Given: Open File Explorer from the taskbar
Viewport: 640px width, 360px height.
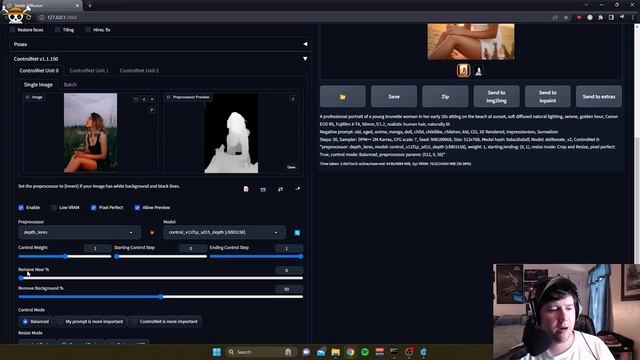Looking at the screenshot, I should [x=336, y=352].
